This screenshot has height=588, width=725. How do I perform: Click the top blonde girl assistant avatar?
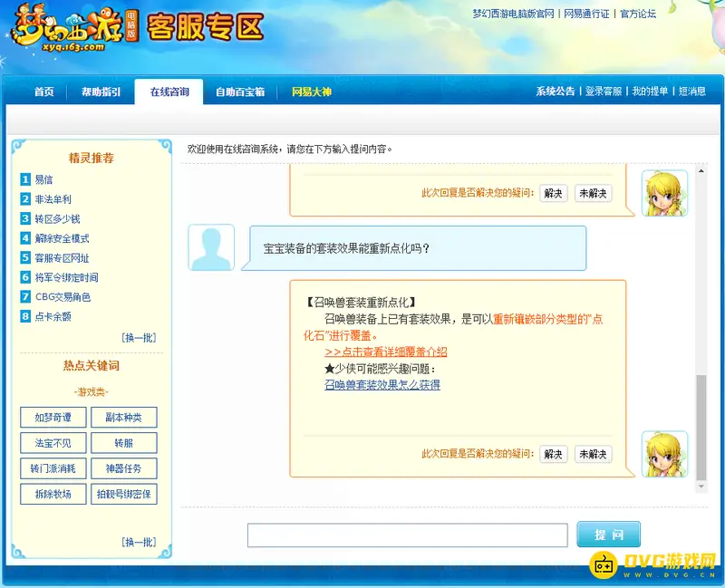coord(664,193)
